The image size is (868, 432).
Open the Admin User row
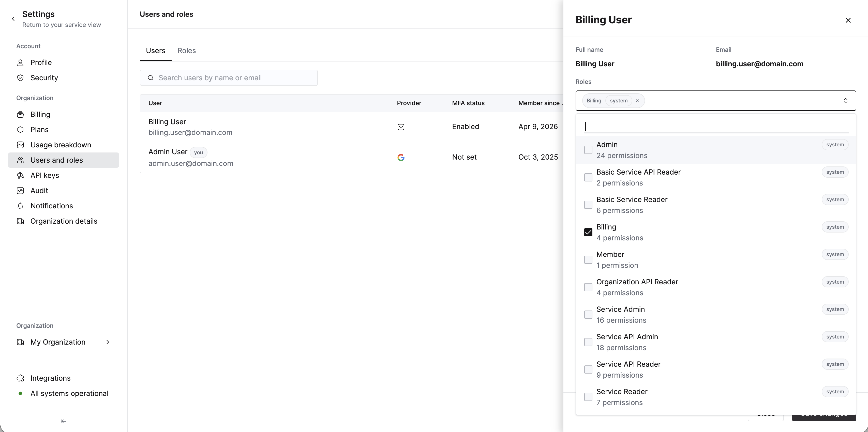pyautogui.click(x=270, y=157)
